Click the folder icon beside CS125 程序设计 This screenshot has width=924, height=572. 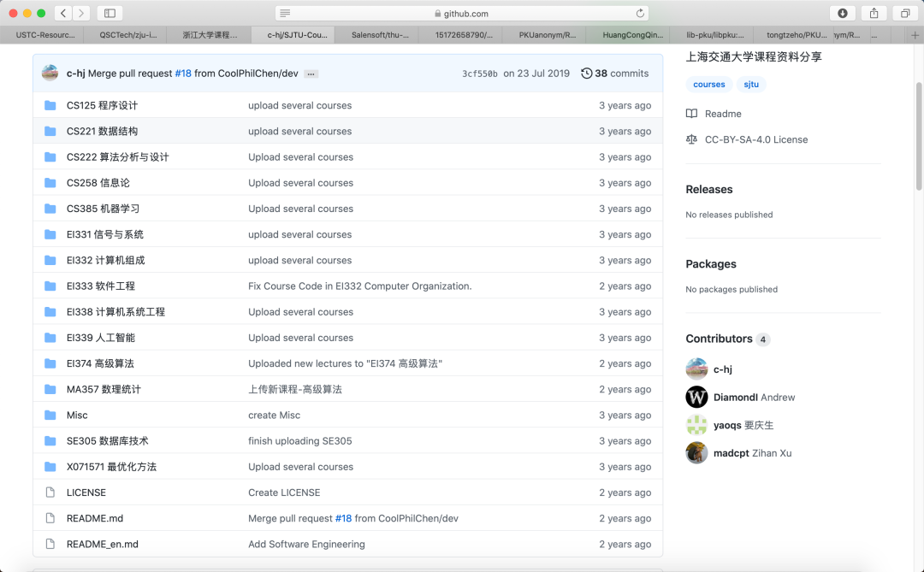coord(50,106)
